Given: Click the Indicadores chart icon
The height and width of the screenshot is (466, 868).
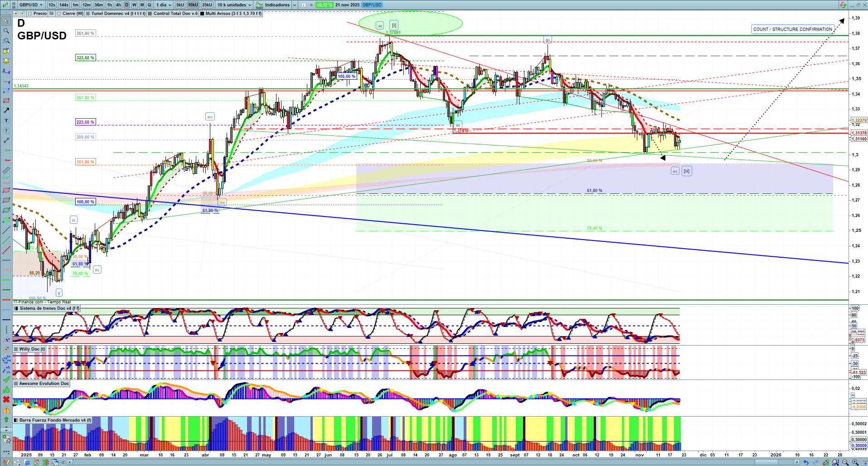Looking at the screenshot, I should point(259,5).
